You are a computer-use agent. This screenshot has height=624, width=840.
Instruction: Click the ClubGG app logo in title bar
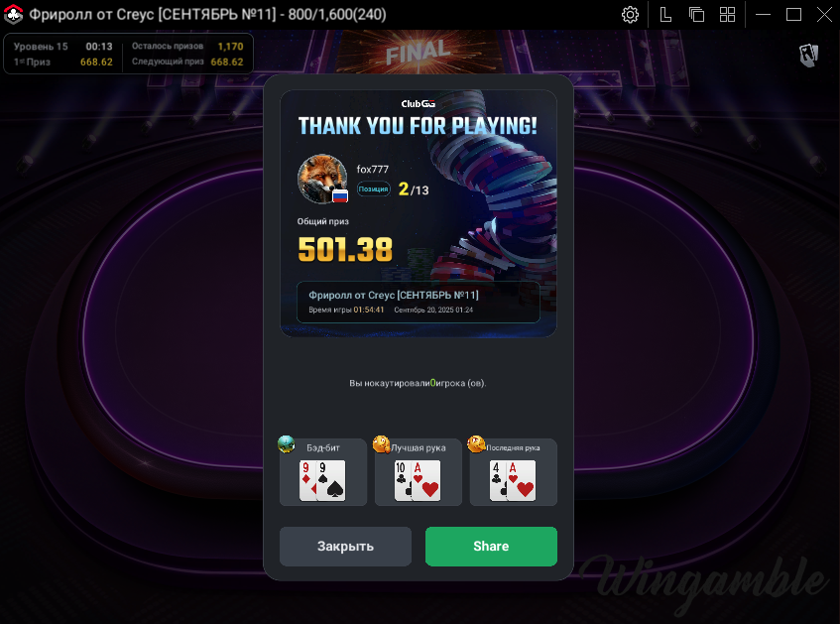13,15
